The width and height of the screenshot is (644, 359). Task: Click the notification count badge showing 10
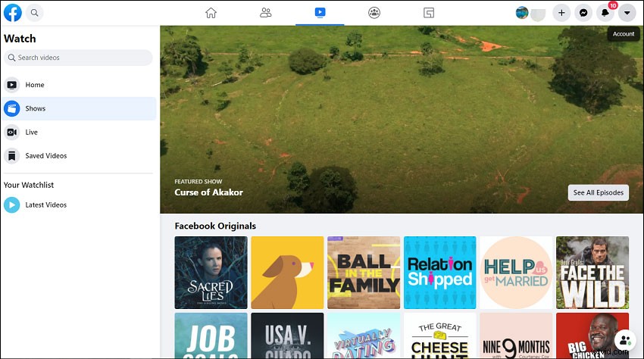pyautogui.click(x=613, y=5)
